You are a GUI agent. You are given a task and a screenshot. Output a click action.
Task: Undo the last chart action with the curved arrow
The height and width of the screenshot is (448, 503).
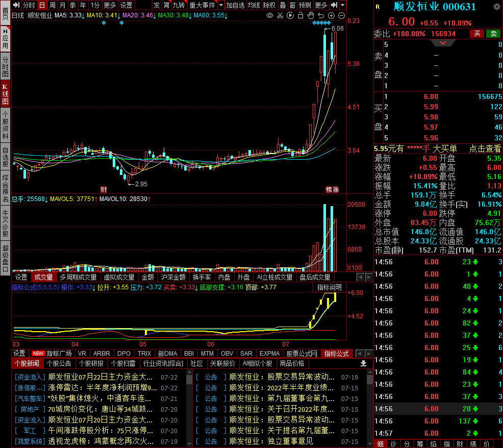pos(321,15)
